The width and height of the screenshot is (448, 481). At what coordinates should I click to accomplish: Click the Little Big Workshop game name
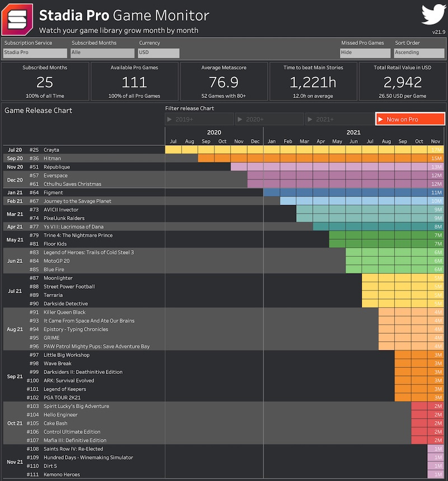point(67,355)
